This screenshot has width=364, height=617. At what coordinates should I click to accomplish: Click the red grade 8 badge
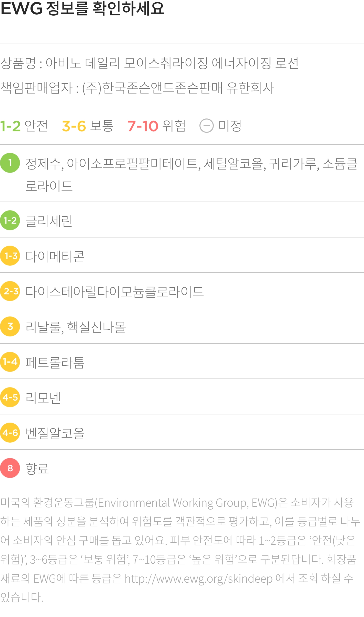point(10,468)
